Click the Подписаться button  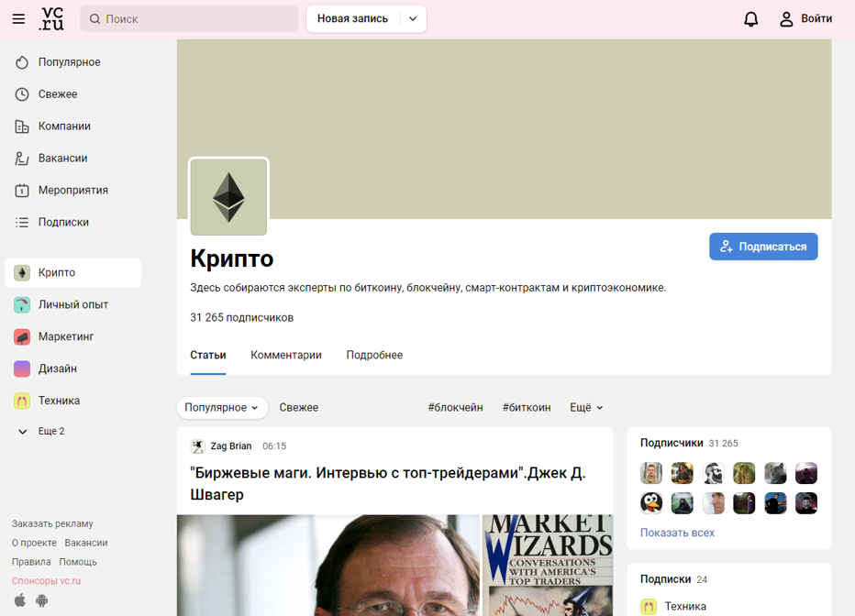point(763,247)
